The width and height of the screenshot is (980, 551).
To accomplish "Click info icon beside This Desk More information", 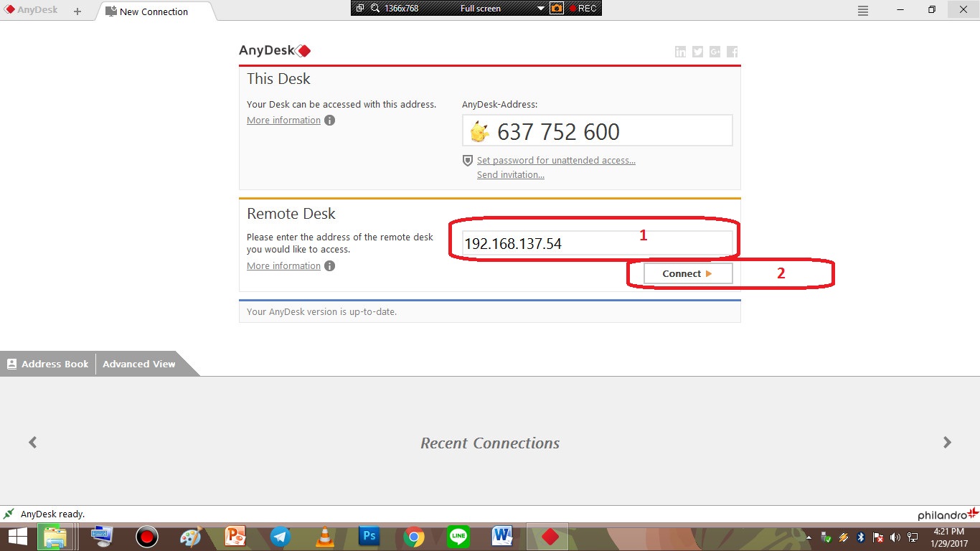I will click(x=329, y=121).
